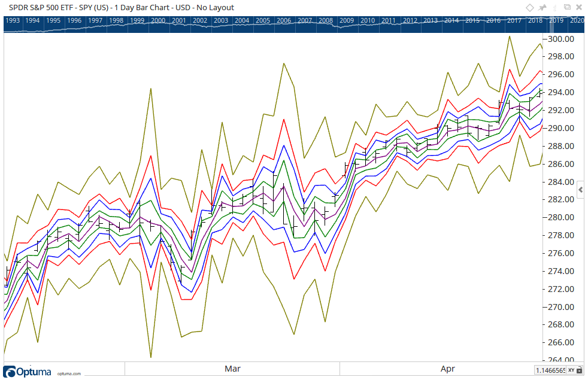Viewport: 588px width, 380px height.
Task: Go to year 2002 in the timeline
Action: tap(200, 20)
